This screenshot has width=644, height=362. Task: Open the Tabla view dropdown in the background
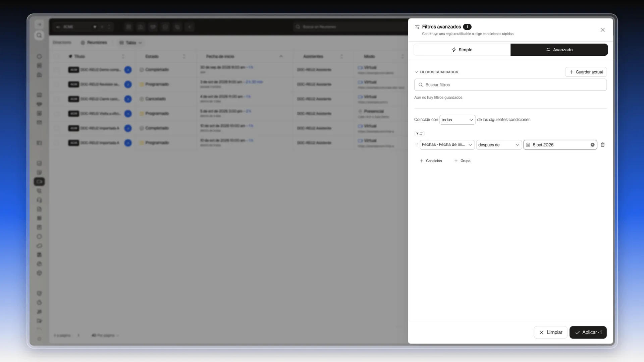(x=131, y=43)
